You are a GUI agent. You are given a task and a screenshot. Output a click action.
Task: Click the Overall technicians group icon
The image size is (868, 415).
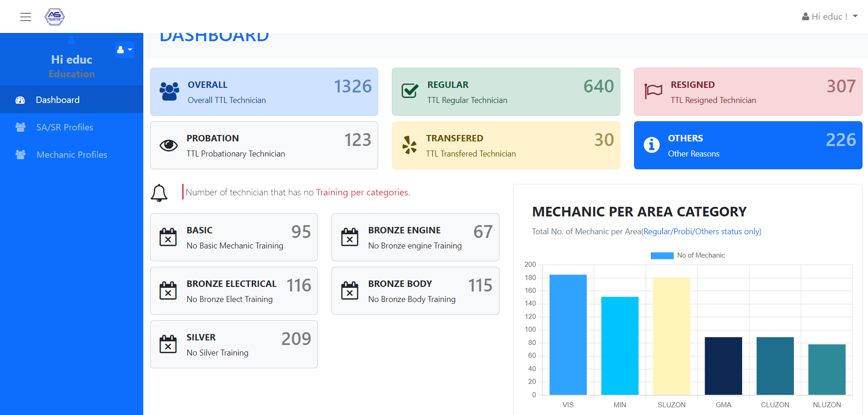tap(169, 92)
